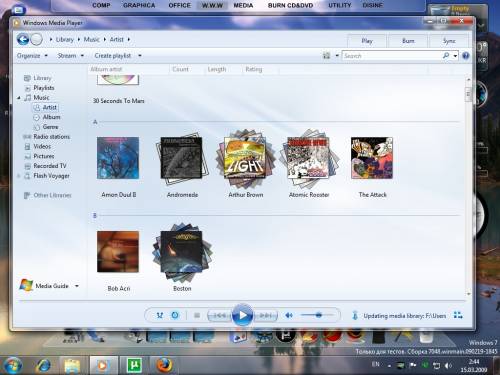Open the Organize dropdown menu
500x375 pixels.
point(32,56)
